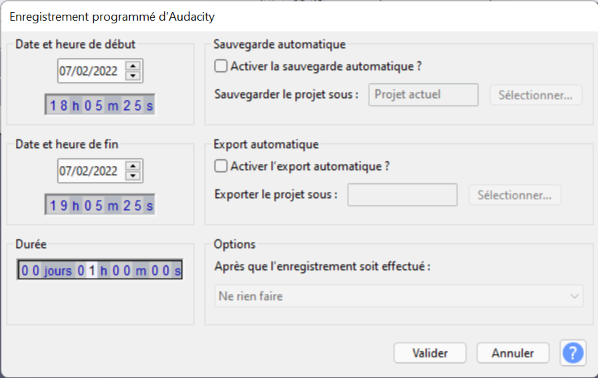The image size is (598, 378).
Task: Click Valider to confirm timer recording
Action: (x=430, y=353)
